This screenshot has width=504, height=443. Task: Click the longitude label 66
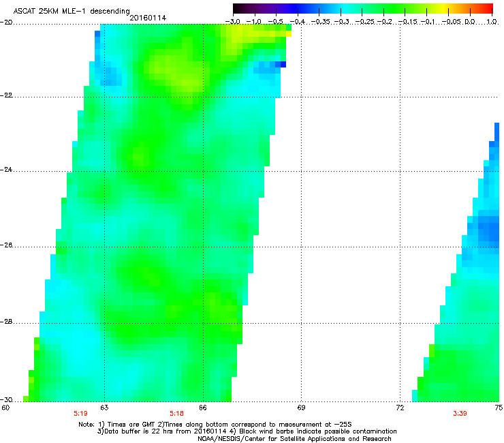[x=203, y=408]
